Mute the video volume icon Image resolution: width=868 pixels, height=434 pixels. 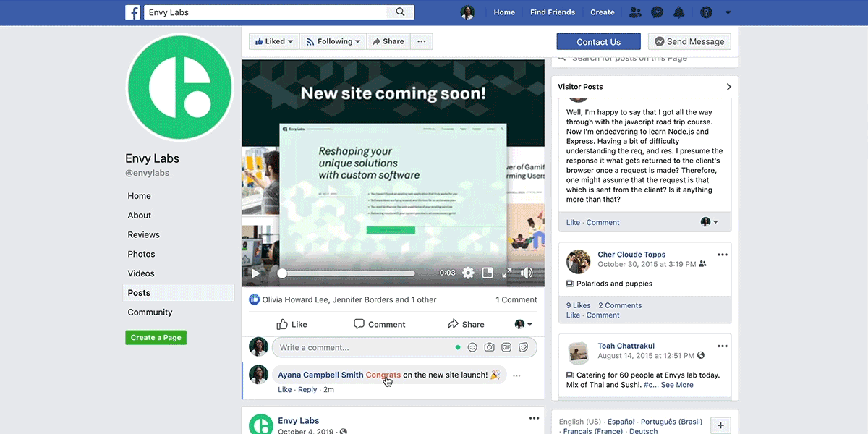527,273
